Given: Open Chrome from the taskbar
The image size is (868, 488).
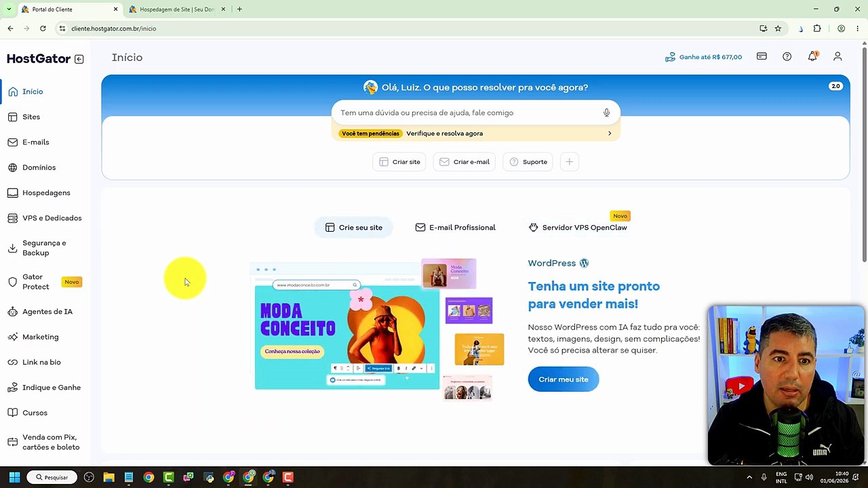Looking at the screenshot, I should point(149,477).
